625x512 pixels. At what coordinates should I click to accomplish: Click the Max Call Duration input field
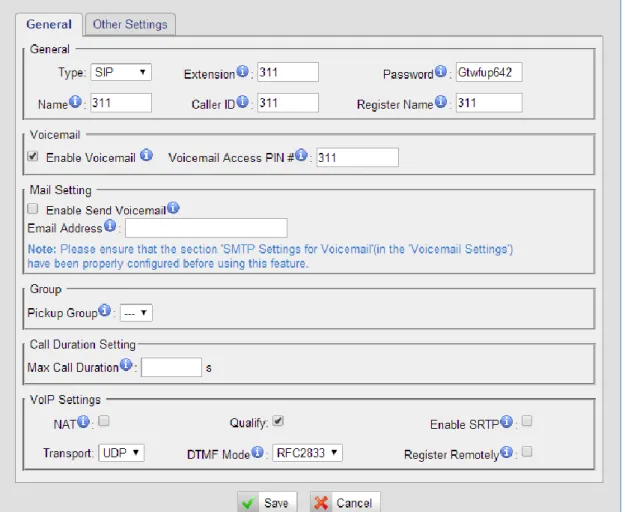(x=171, y=367)
